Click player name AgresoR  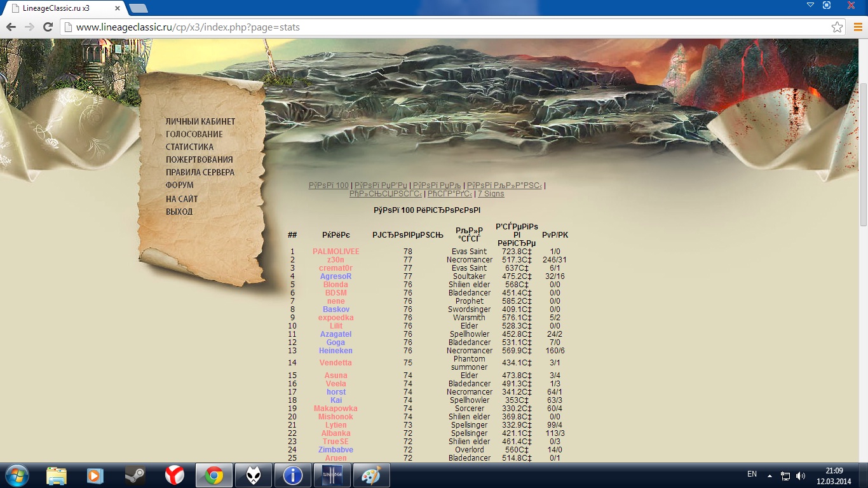[336, 276]
